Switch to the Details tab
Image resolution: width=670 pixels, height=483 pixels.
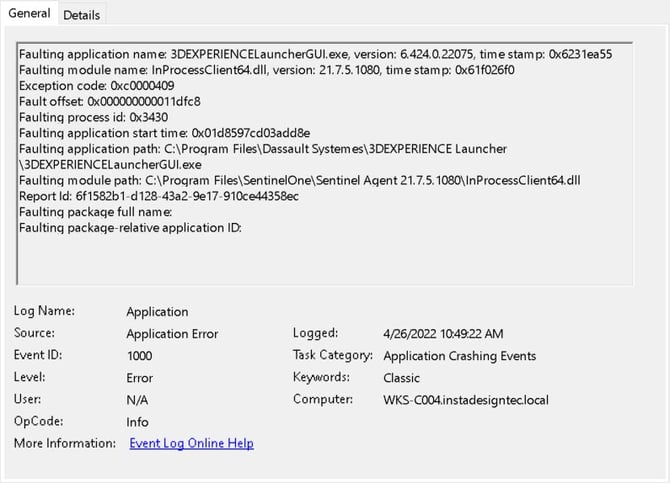tap(81, 15)
